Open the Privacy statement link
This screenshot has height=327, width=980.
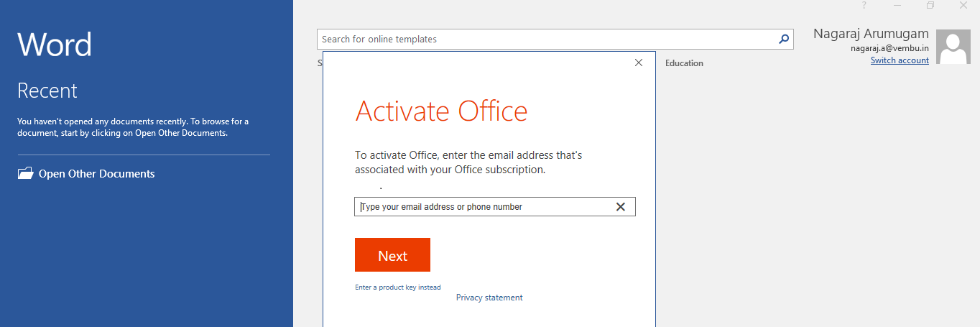click(489, 298)
